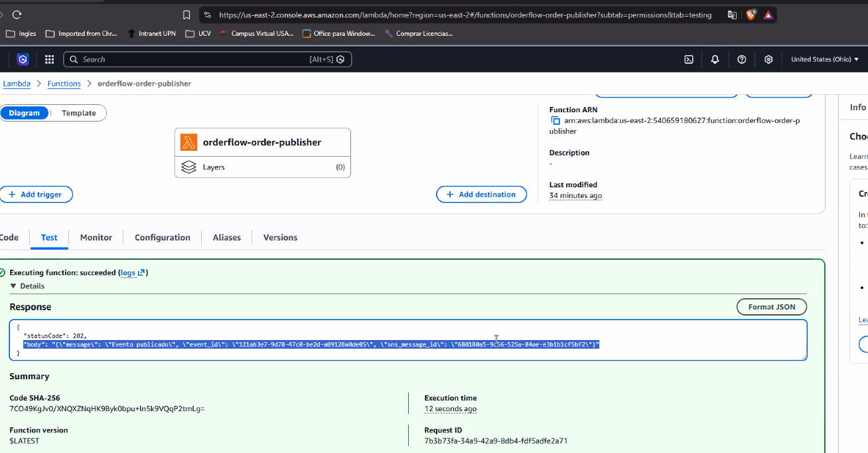Open the Configuration tab

click(x=163, y=237)
